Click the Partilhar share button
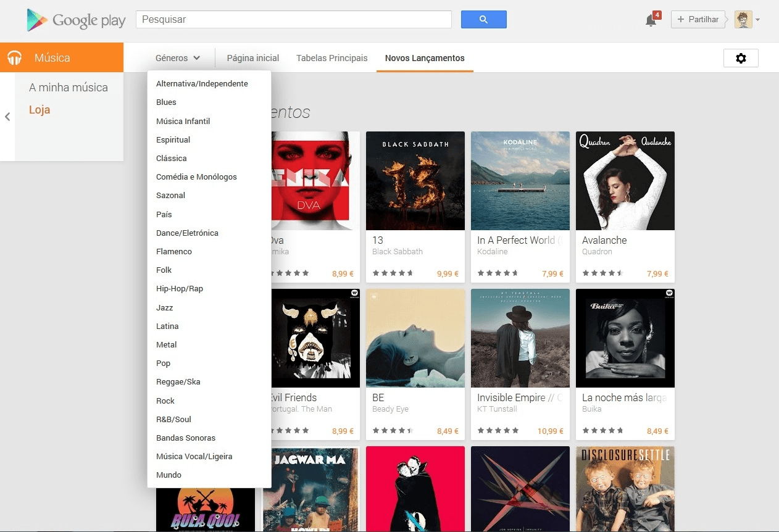 (698, 20)
